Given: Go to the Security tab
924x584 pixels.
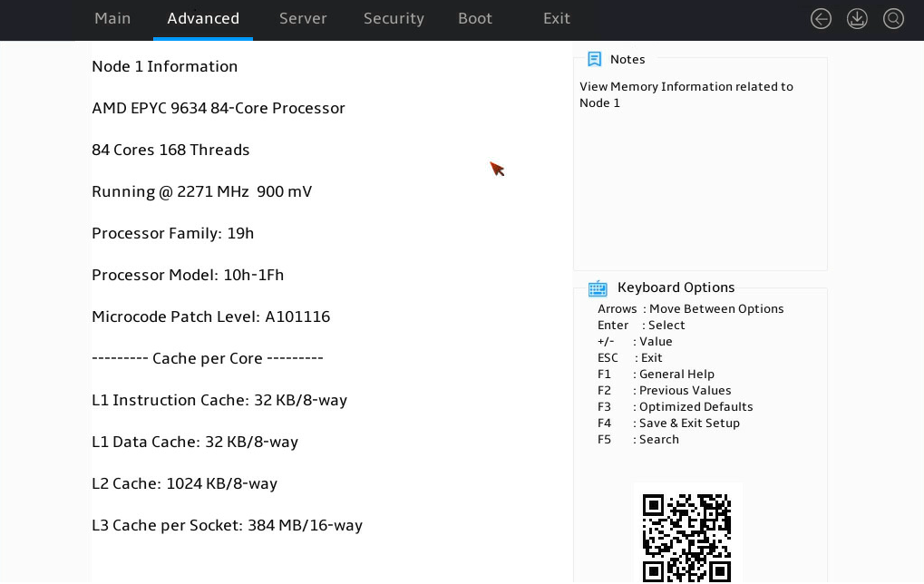Looking at the screenshot, I should pos(394,19).
